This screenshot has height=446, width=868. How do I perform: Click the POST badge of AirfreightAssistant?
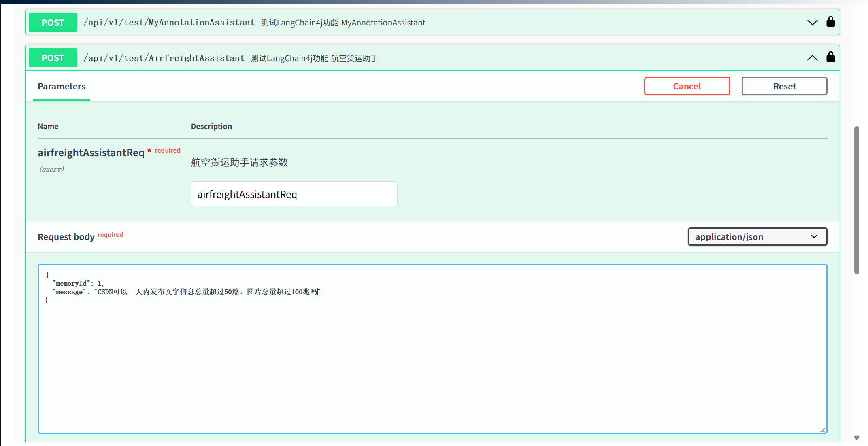(x=53, y=58)
